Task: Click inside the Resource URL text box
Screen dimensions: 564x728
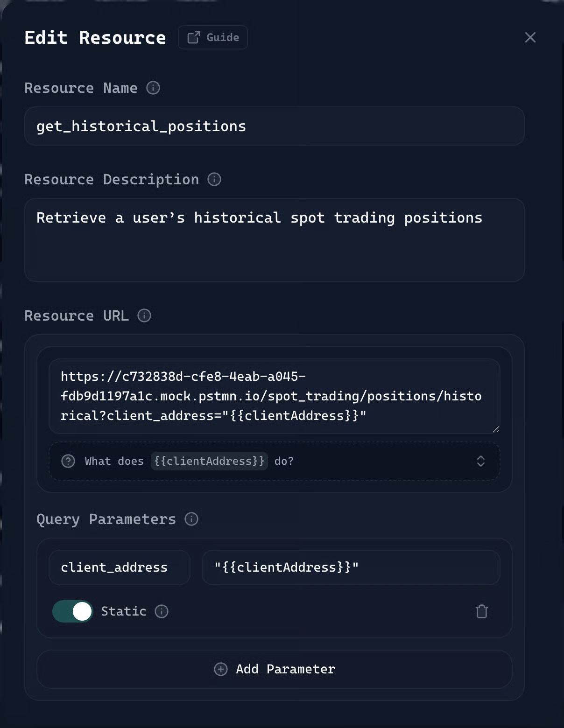Action: tap(274, 396)
